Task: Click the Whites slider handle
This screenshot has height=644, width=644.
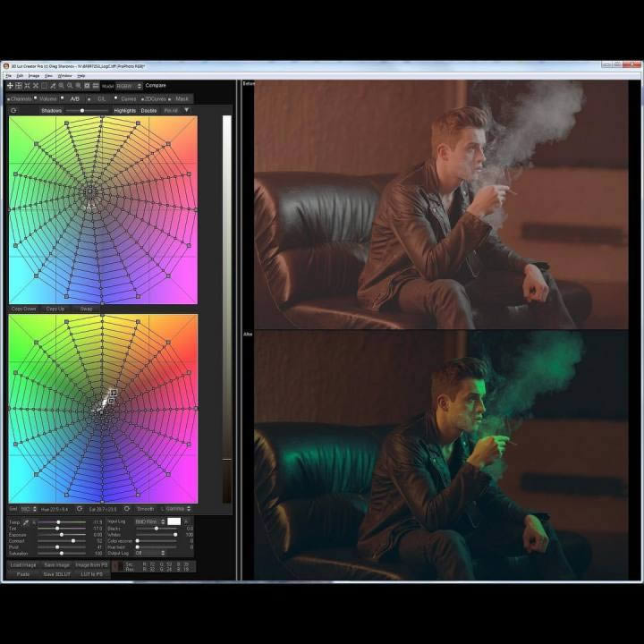Action: point(175,535)
